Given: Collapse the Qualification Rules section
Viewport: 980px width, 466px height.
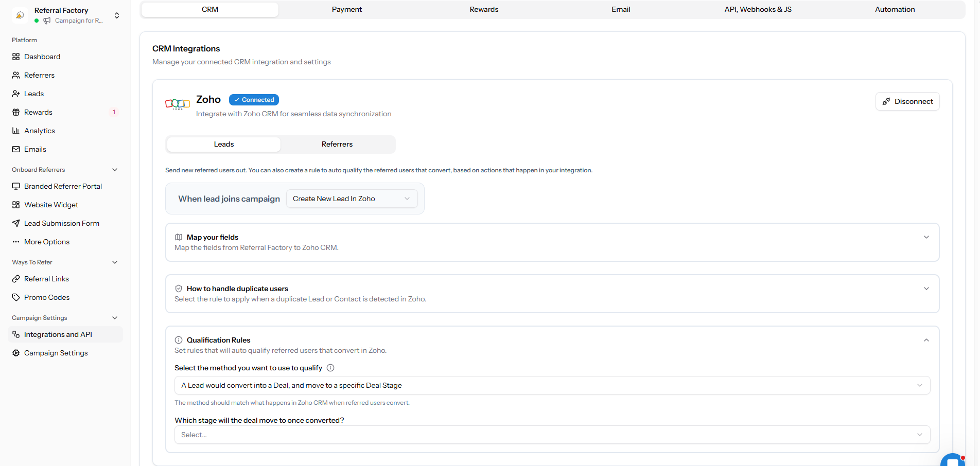Looking at the screenshot, I should (x=926, y=340).
